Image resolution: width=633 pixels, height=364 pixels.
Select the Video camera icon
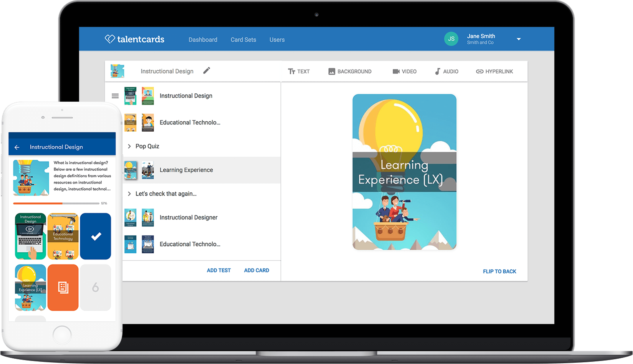(x=396, y=71)
